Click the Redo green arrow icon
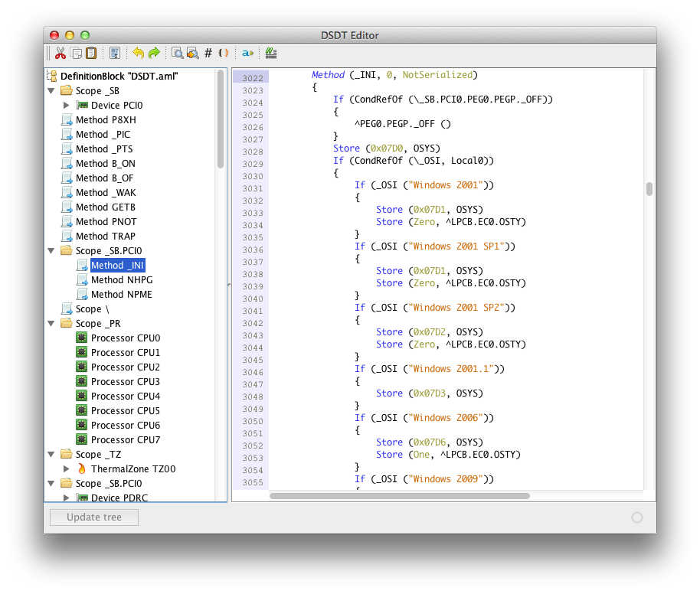 tap(154, 53)
